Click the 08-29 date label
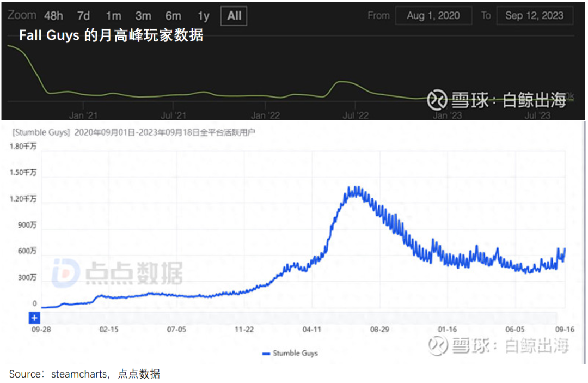This screenshot has width=588, height=383. [x=379, y=330]
